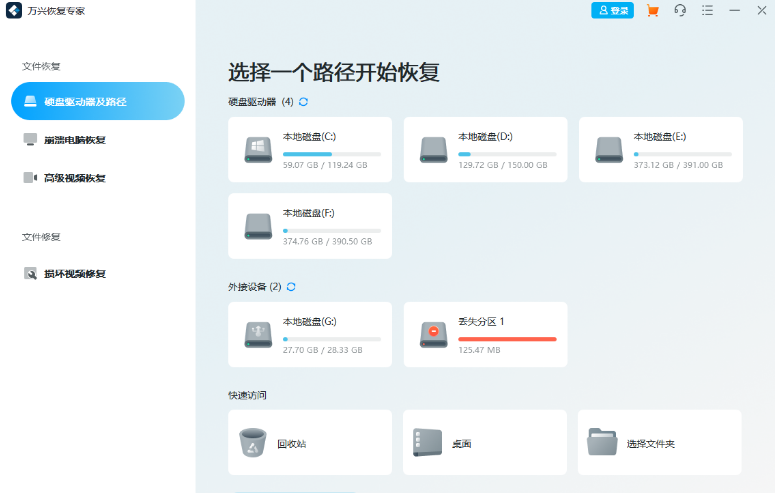The height and width of the screenshot is (493, 775).
Task: Choose 本地磁盘(E:) drive for recovery
Action: coord(660,149)
